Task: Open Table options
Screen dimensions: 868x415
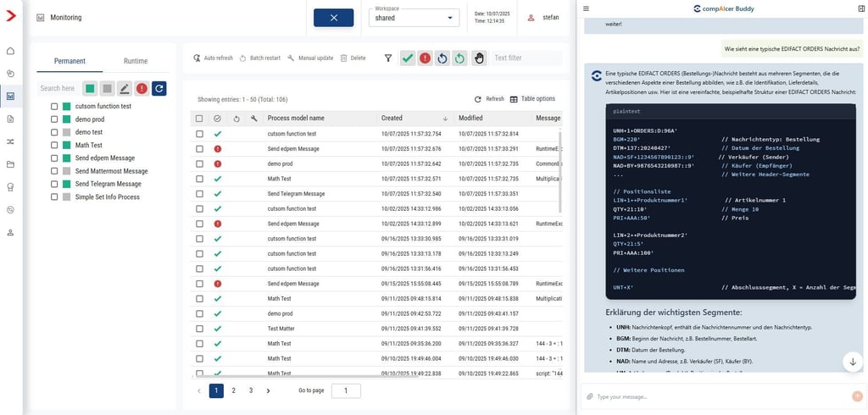Action: click(x=532, y=99)
